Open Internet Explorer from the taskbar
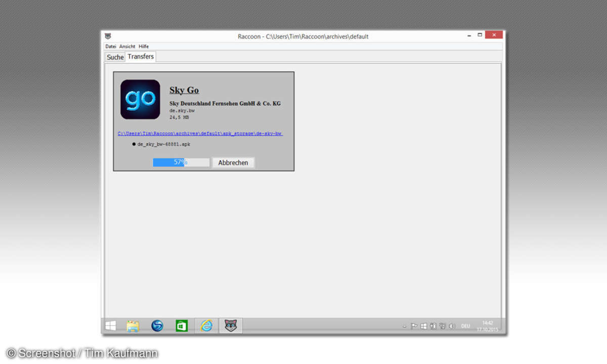The image size is (607, 364). pyautogui.click(x=206, y=326)
